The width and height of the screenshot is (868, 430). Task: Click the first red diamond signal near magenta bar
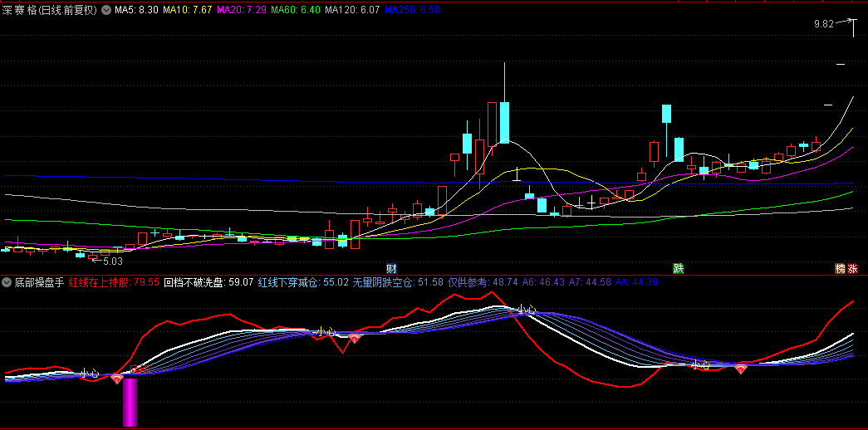(x=117, y=379)
